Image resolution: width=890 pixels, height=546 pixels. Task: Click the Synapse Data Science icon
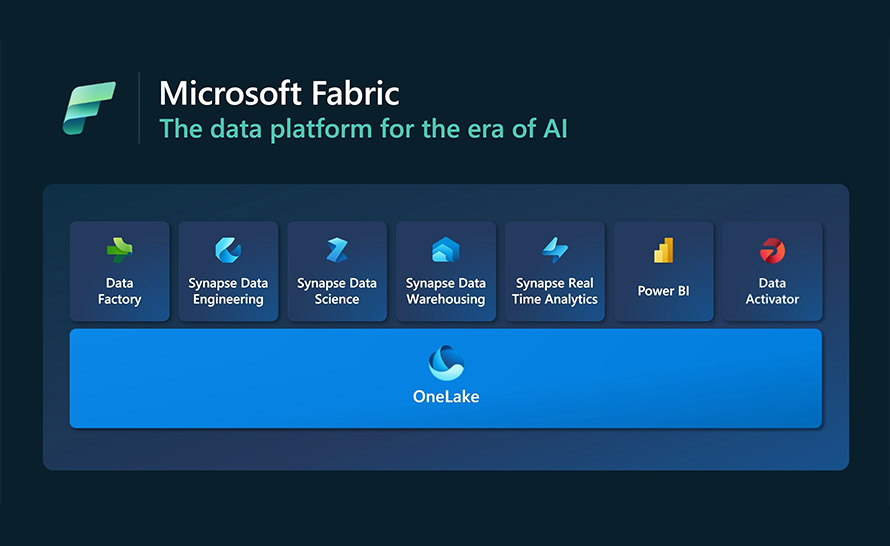coord(337,250)
